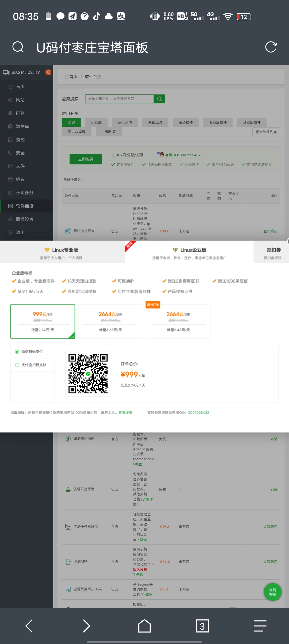
Task: Click 立即购买 for 宝塔任务管理器
Action: tap(270, 527)
